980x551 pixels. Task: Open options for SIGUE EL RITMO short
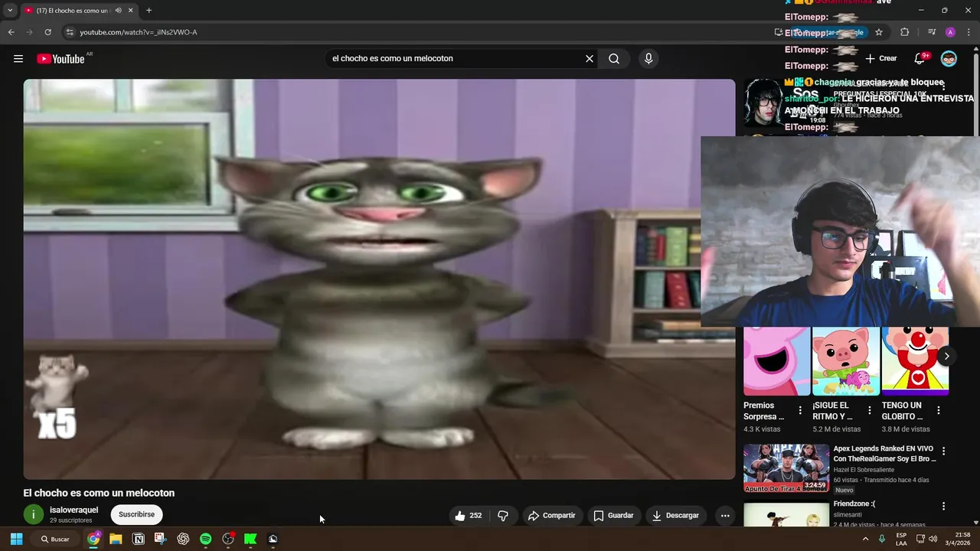(869, 411)
